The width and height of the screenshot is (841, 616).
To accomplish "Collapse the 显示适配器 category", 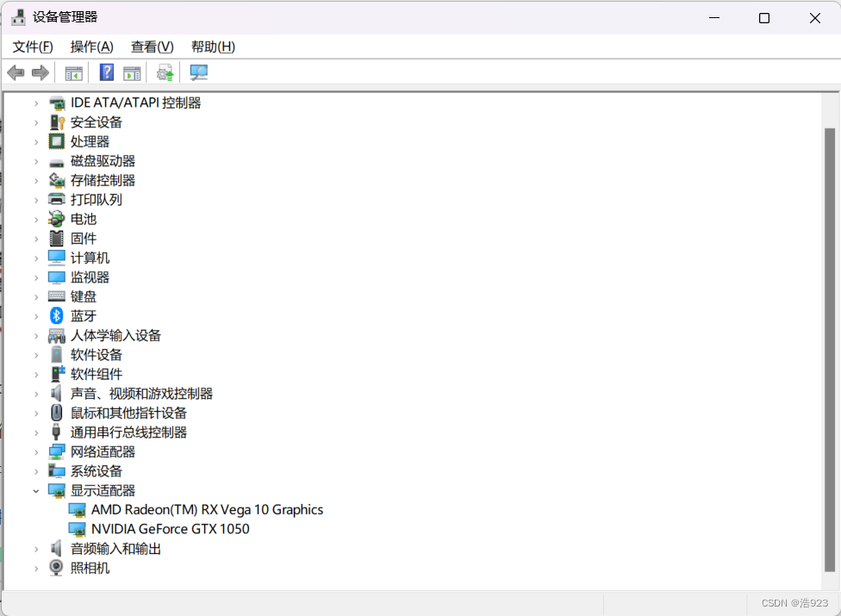I will 34,490.
